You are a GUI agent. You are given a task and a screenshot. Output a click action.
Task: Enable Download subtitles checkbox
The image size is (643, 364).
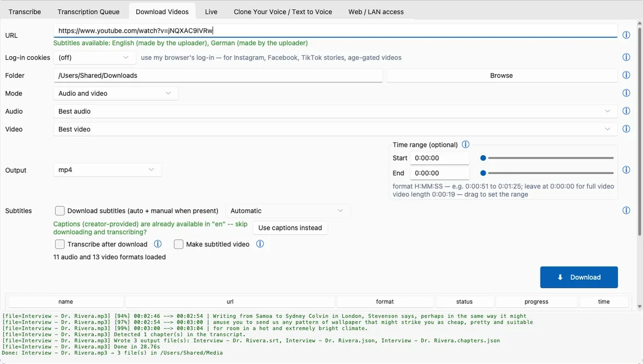coord(60,211)
